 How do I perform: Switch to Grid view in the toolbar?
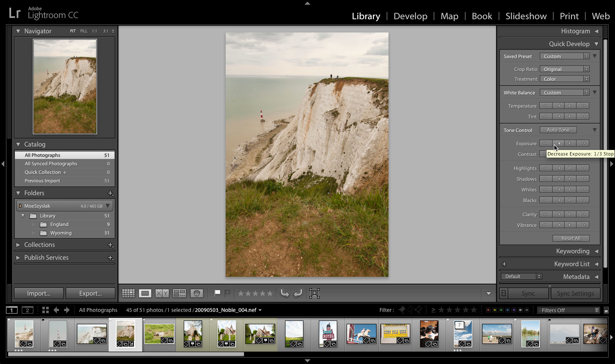coord(128,293)
